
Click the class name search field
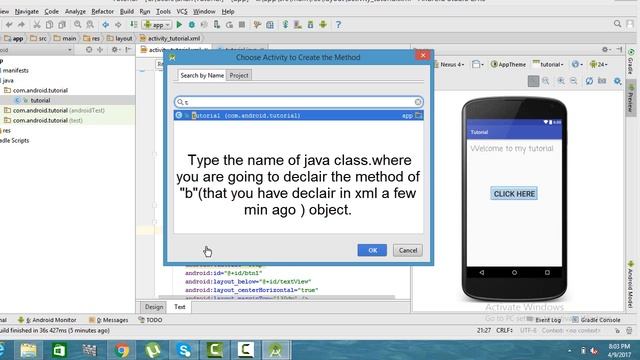pyautogui.click(x=298, y=102)
